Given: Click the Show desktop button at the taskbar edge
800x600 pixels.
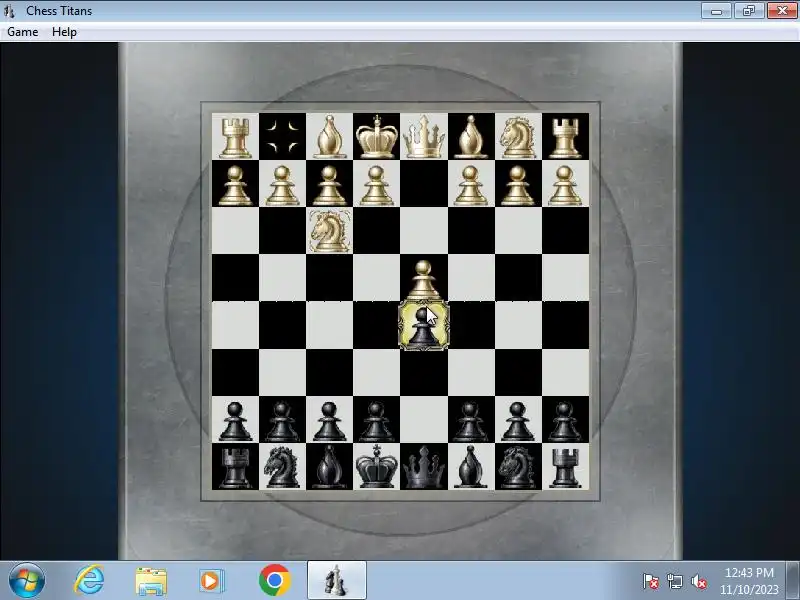Looking at the screenshot, I should coord(793,581).
